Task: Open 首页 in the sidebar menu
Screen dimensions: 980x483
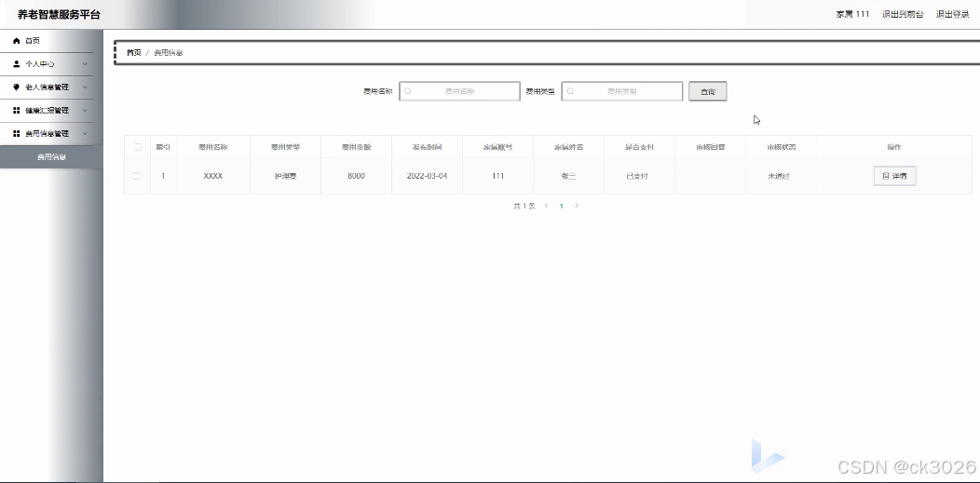Action: pyautogui.click(x=47, y=41)
